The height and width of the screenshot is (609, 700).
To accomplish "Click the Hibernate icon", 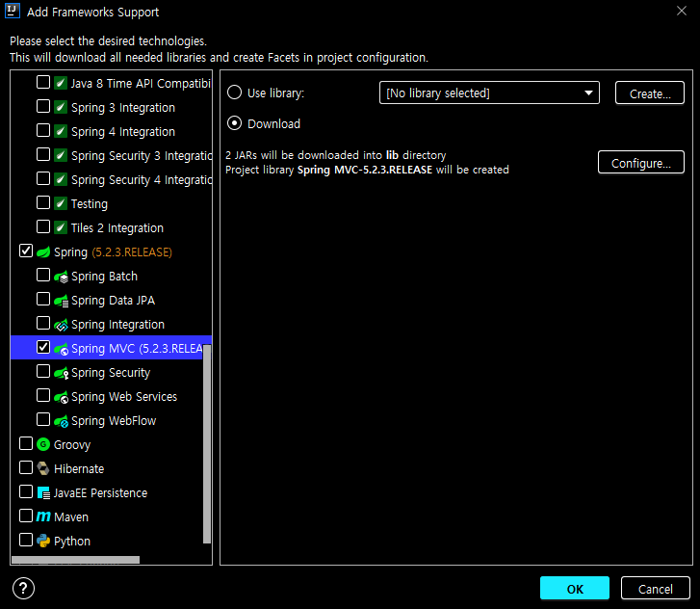I will click(43, 468).
